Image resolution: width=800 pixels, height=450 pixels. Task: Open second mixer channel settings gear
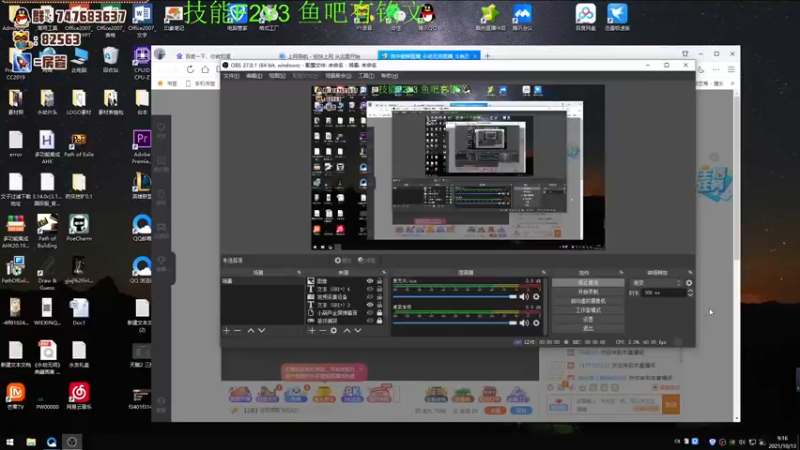tap(536, 322)
